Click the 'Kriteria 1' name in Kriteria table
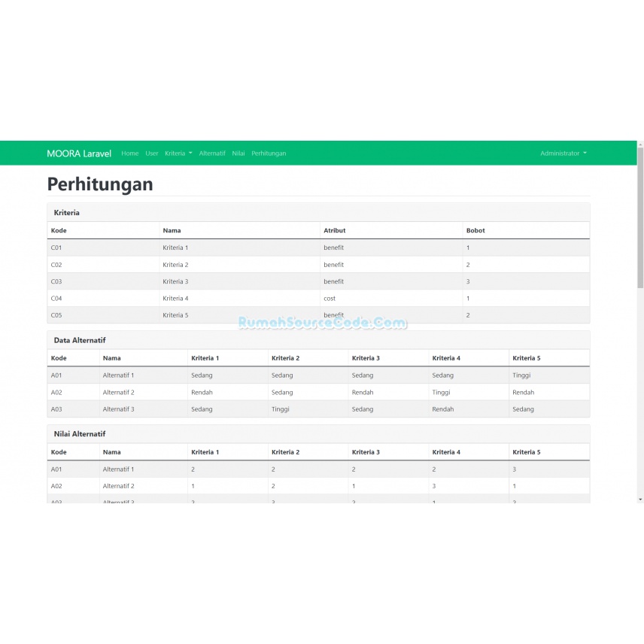Image resolution: width=644 pixels, height=644 pixels. 175,248
